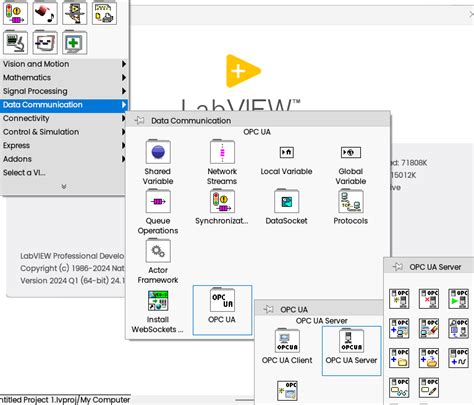The image size is (474, 405).
Task: Expand the Addons submenu arrow
Action: (x=124, y=159)
